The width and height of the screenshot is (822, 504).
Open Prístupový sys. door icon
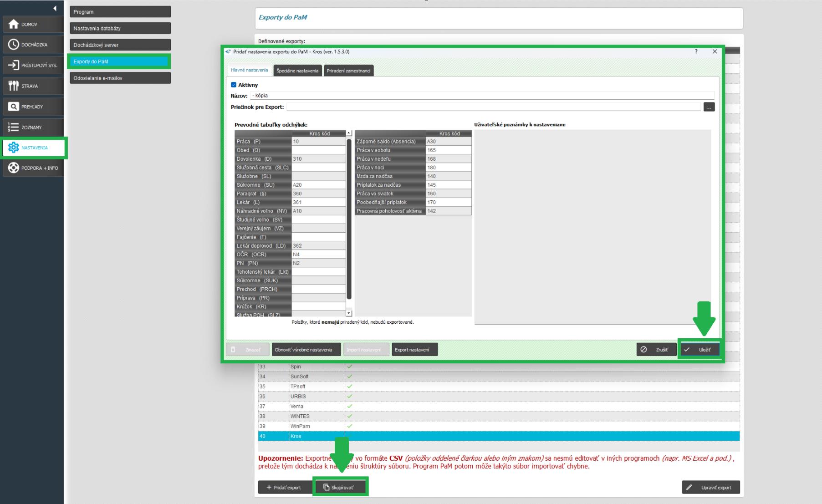pos(14,65)
